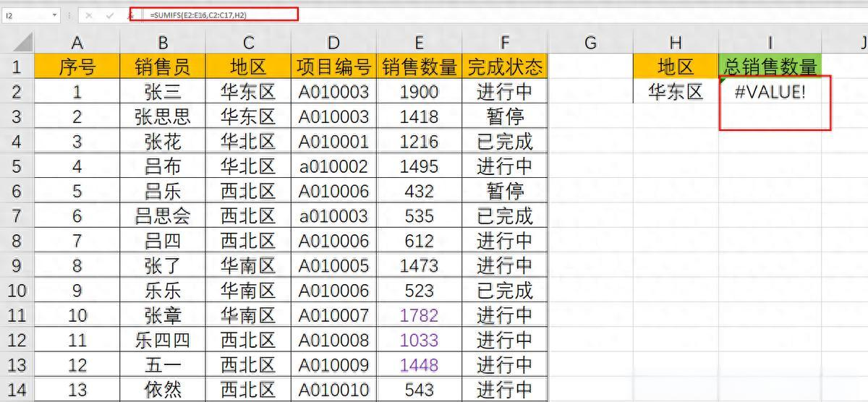Select row 5 header
The height and width of the screenshot is (402, 868).
coord(17,166)
